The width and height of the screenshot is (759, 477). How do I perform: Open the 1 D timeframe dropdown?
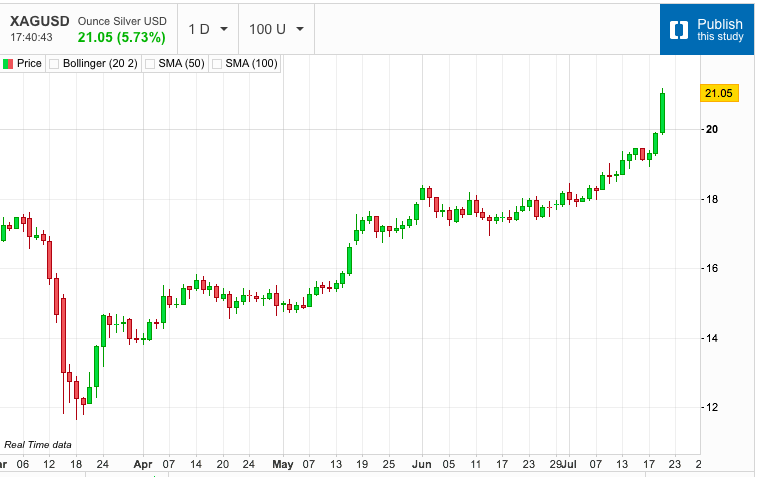(x=207, y=29)
